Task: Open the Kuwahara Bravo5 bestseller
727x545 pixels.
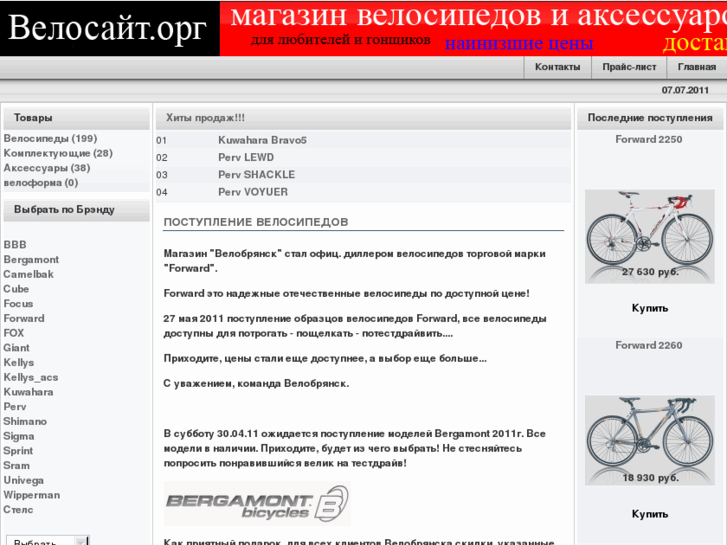Action: [x=262, y=140]
